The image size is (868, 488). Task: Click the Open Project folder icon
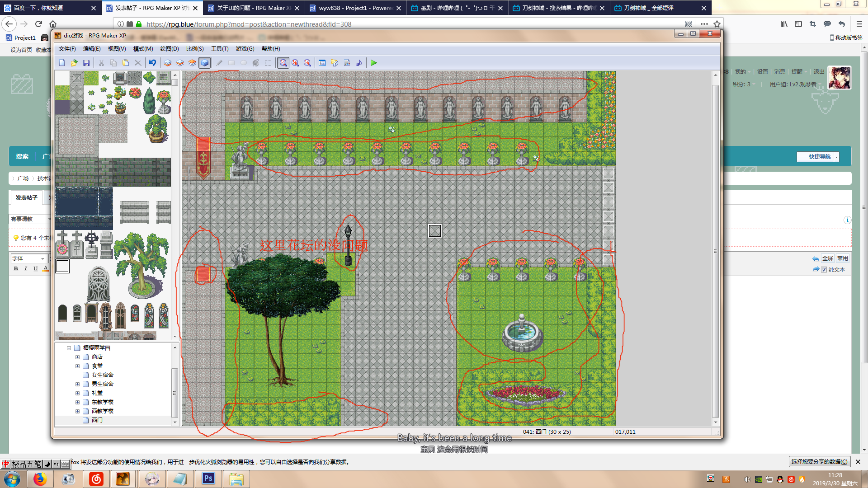click(x=74, y=63)
